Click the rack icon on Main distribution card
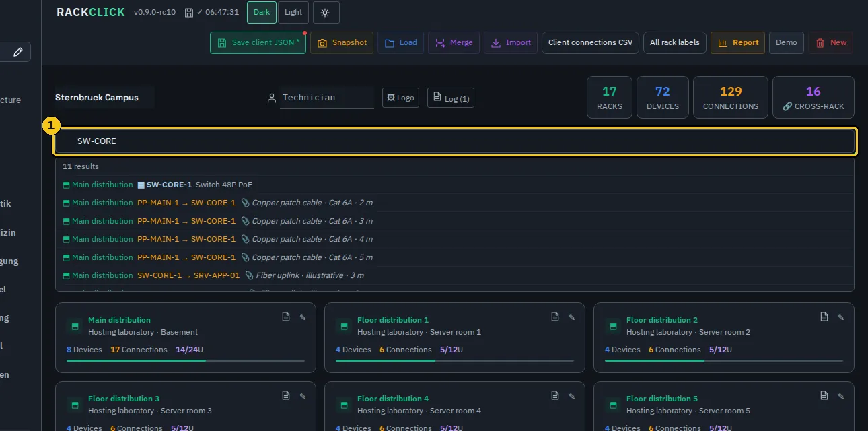 click(75, 326)
